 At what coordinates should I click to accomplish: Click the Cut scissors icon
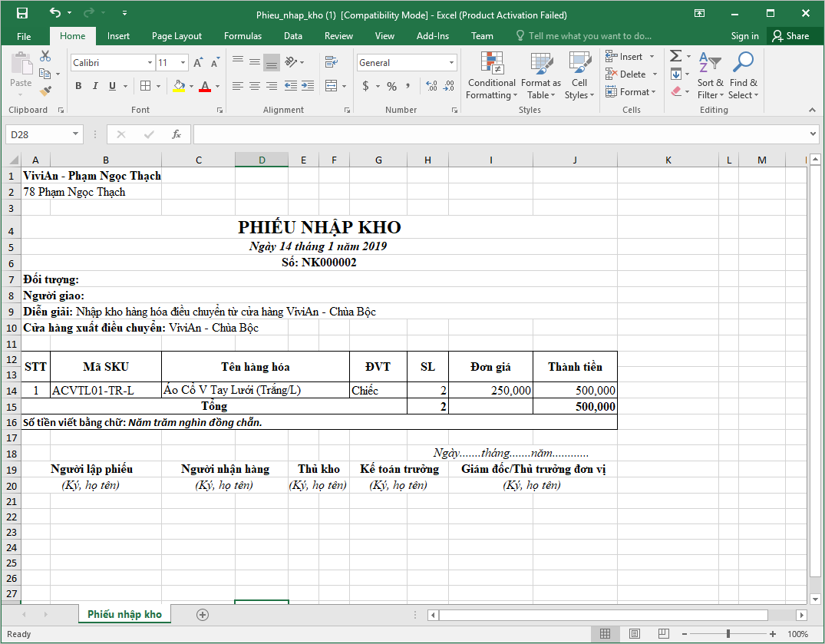(45, 56)
